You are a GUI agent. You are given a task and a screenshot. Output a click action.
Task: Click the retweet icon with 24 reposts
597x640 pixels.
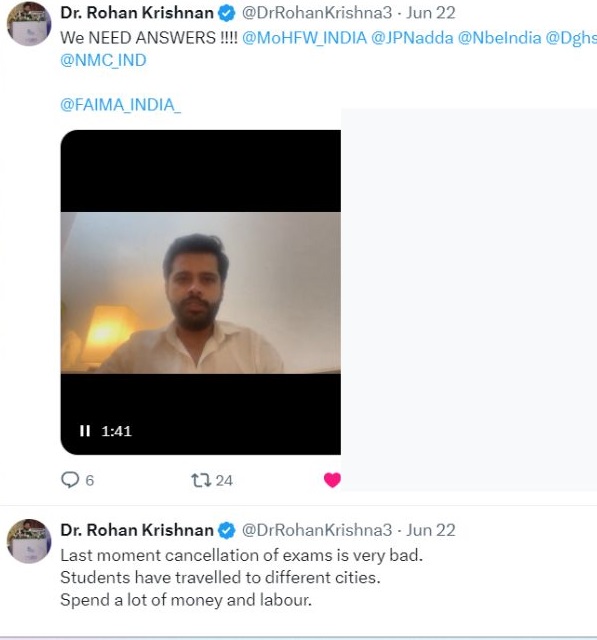(201, 480)
